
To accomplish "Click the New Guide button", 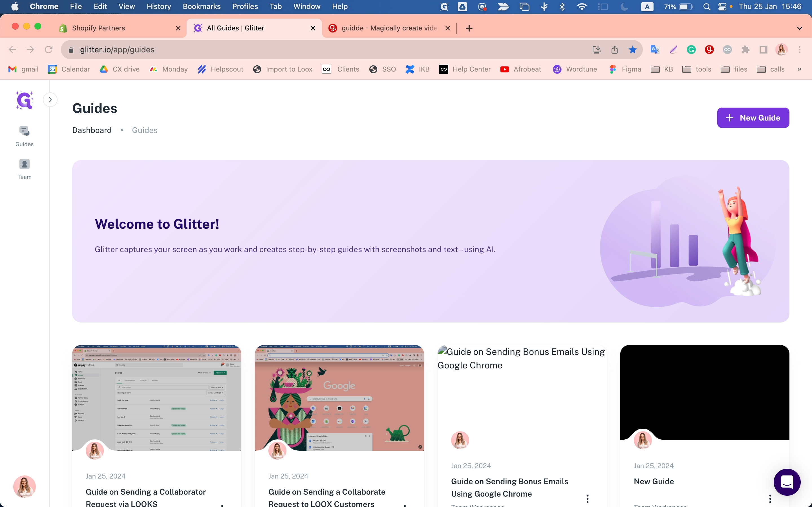I will [753, 118].
